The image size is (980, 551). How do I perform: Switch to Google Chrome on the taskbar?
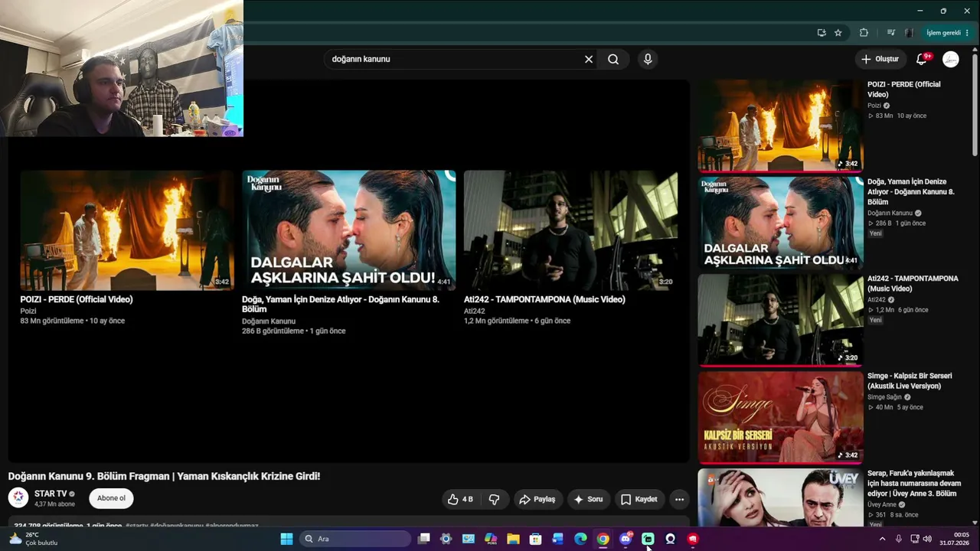pos(603,539)
